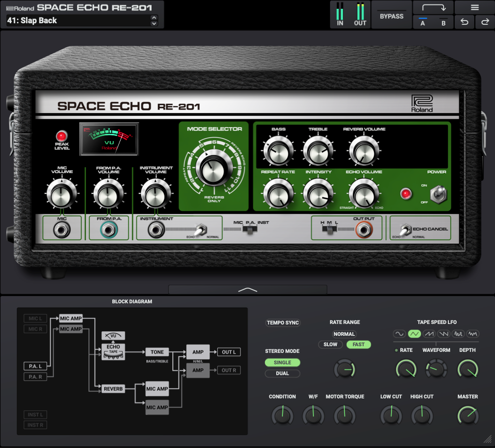The width and height of the screenshot is (495, 448).
Task: Click the undo arrow icon
Action: 464,22
